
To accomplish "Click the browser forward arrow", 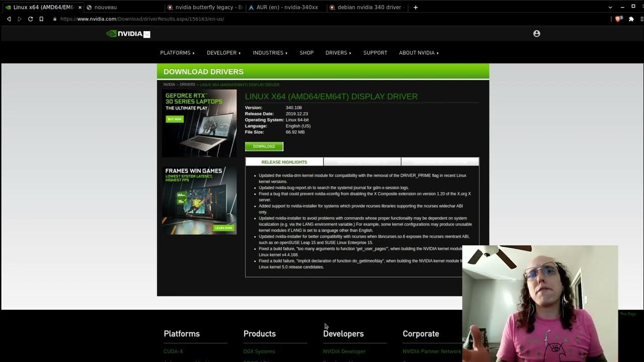I will coord(20,19).
